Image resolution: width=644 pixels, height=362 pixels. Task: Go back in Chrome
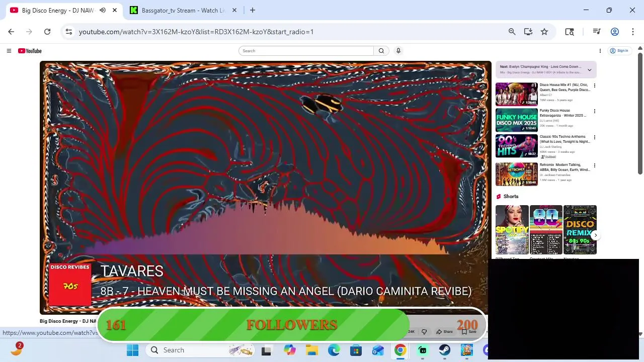(11, 32)
